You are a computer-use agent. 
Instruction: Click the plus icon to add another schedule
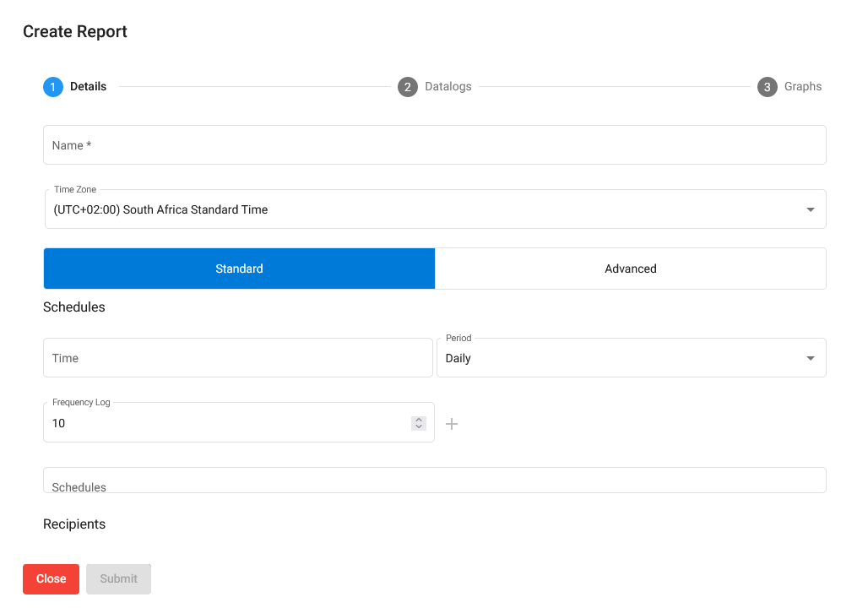click(452, 423)
